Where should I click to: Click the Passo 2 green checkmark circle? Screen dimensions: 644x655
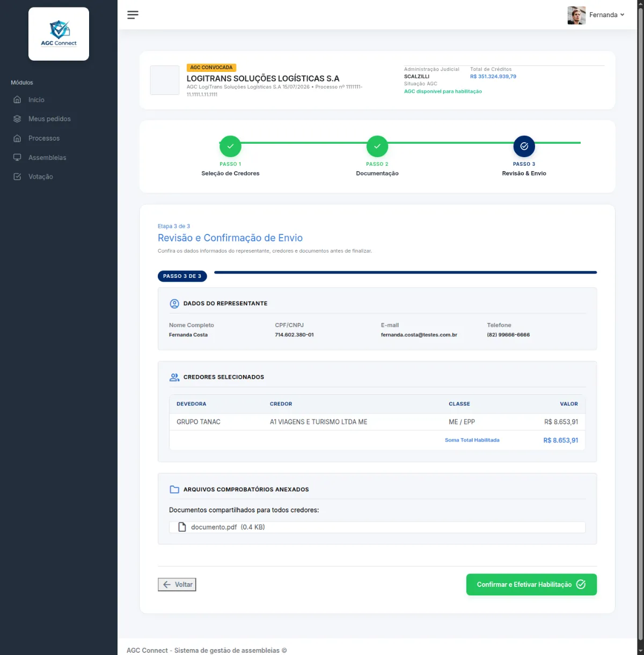377,146
